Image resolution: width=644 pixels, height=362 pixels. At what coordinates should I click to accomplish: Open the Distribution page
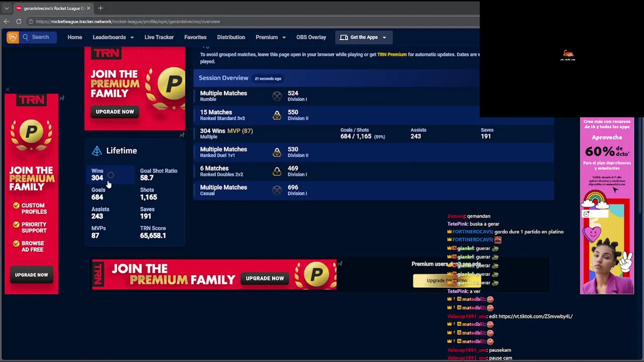point(231,37)
